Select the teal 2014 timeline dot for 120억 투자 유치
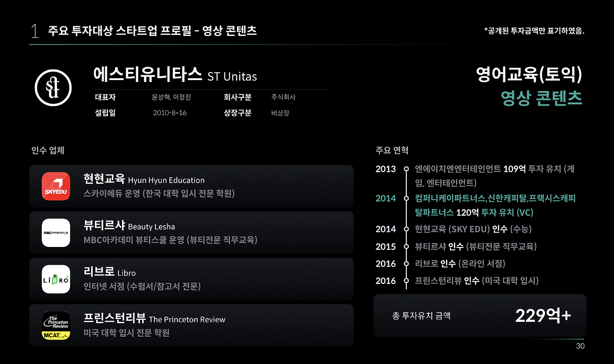The width and height of the screenshot is (614, 364). [x=406, y=198]
